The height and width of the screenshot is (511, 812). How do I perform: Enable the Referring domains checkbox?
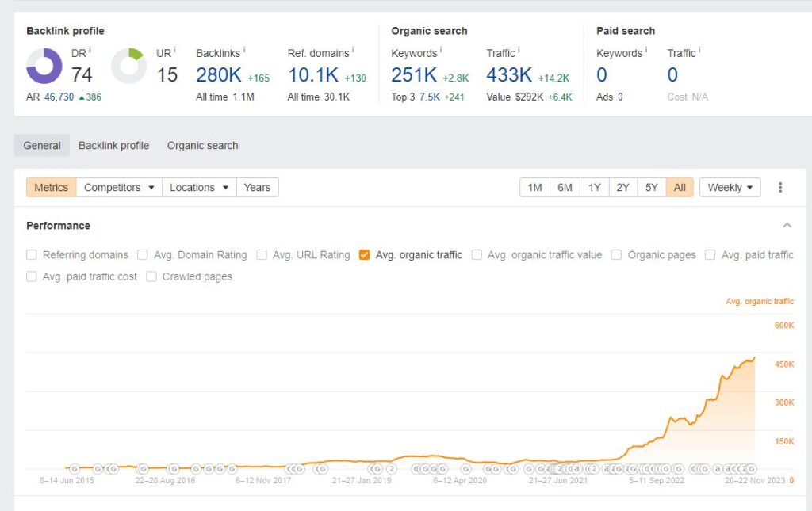tap(32, 255)
